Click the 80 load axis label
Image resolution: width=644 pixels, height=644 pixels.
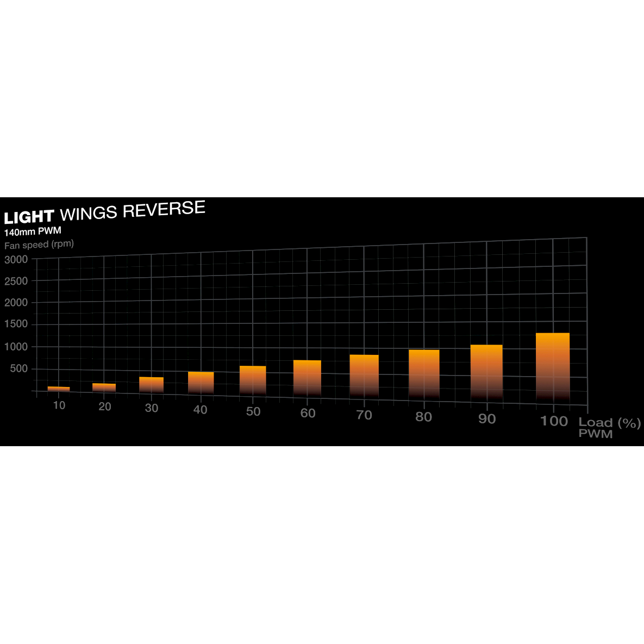pyautogui.click(x=424, y=417)
